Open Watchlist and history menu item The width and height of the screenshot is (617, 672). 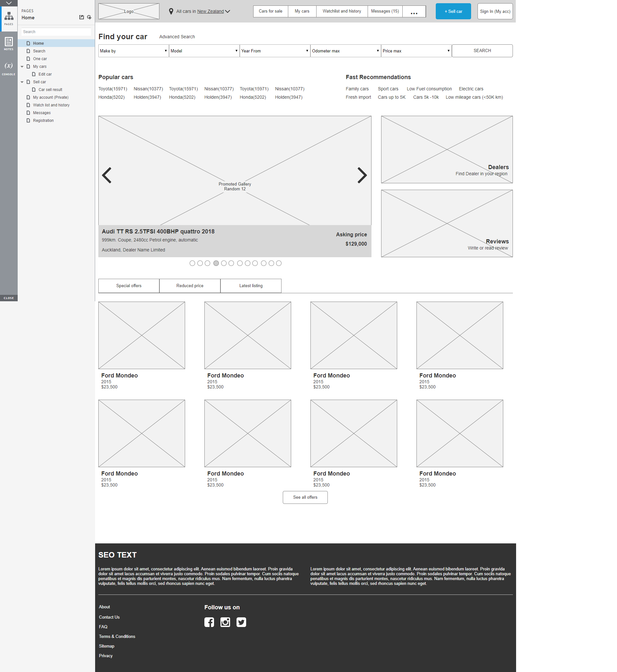342,11
